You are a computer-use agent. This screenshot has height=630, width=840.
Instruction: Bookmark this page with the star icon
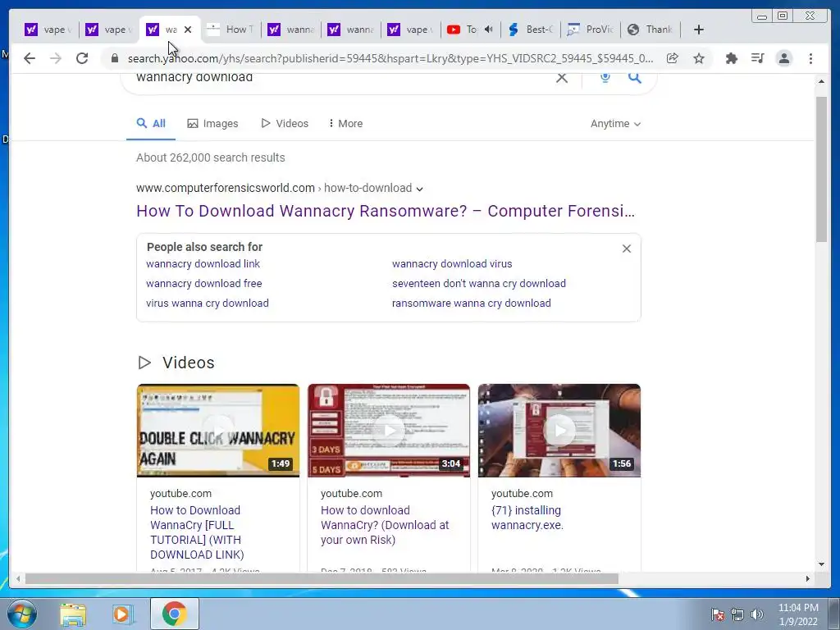pos(699,58)
